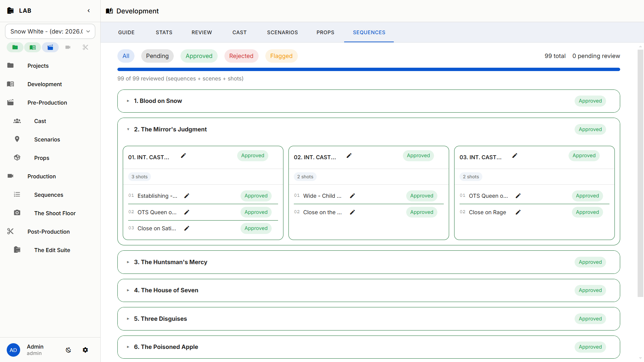Edit the 'Establishing -...' shot pencil icon
Viewport: 644px width, 362px height.
point(187,196)
